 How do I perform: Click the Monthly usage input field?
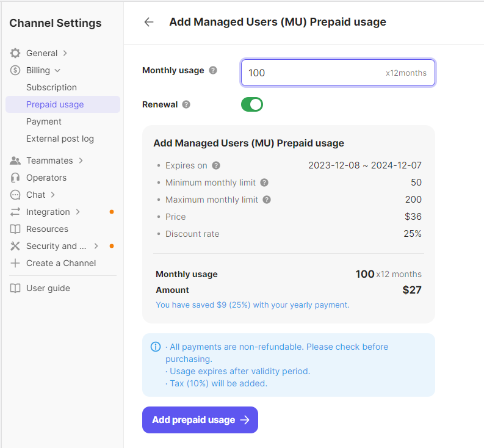pos(338,73)
